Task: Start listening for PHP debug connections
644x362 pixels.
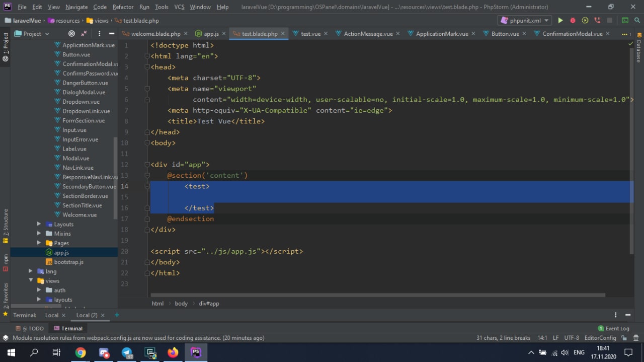Action: pos(597,21)
